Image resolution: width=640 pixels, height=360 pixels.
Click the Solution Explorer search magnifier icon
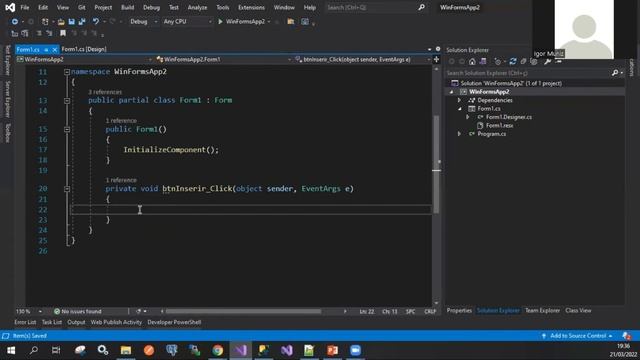tap(615, 73)
